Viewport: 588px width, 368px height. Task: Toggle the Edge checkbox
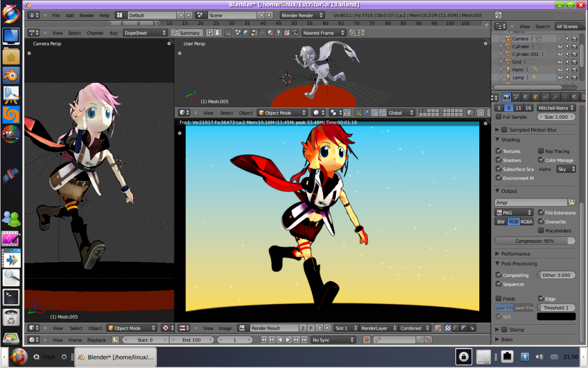coord(541,299)
